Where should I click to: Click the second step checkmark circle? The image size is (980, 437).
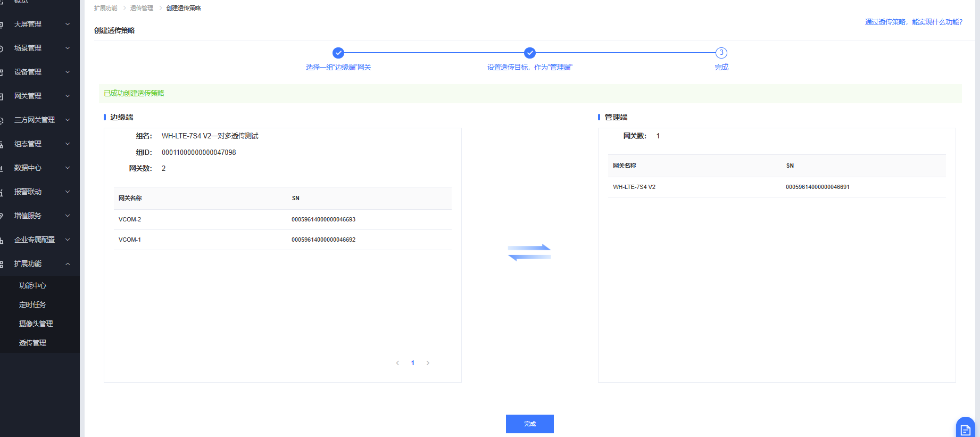point(530,53)
